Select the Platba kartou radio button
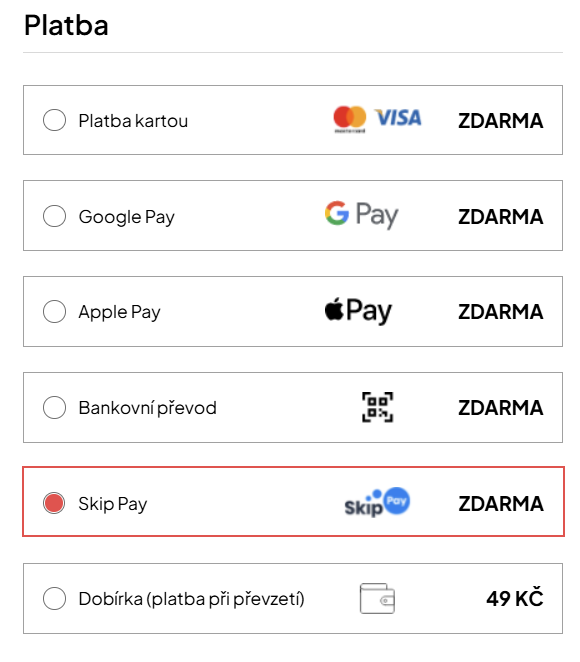 tap(54, 120)
